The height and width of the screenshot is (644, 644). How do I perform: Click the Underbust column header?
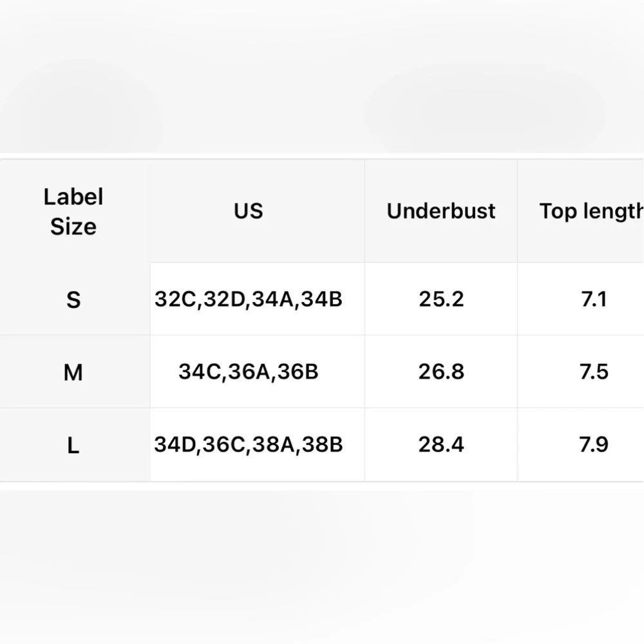440,211
